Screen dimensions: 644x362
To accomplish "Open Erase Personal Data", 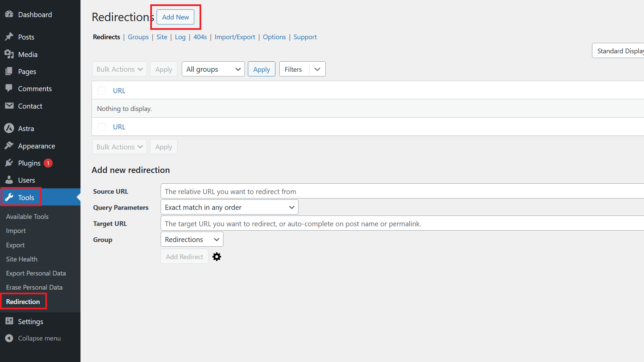I will coord(34,287).
